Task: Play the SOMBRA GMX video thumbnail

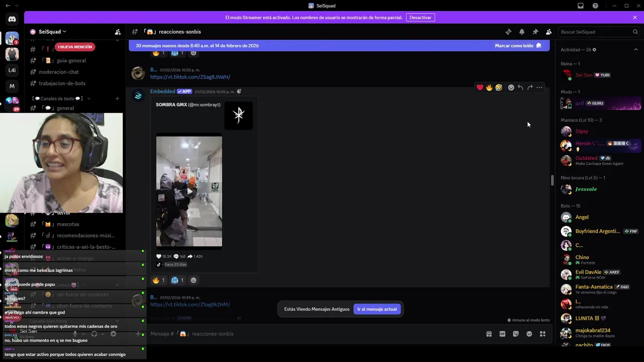Action: tap(189, 191)
